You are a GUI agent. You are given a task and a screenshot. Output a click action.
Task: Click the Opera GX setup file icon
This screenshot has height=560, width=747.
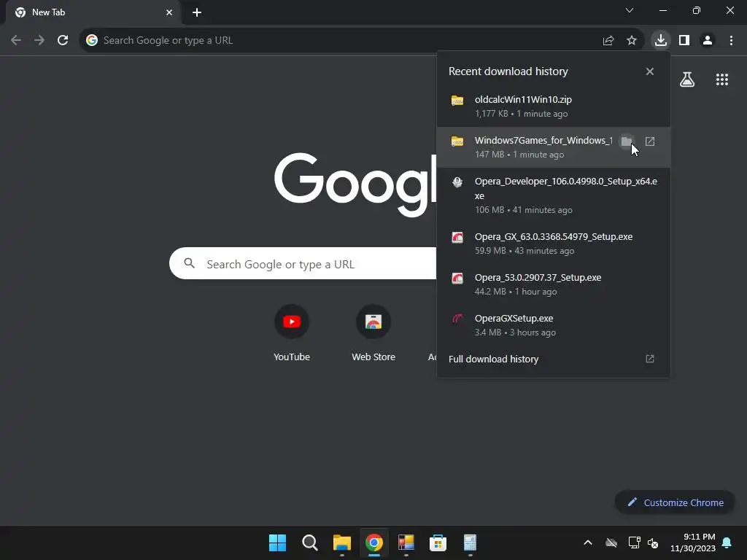click(x=457, y=237)
